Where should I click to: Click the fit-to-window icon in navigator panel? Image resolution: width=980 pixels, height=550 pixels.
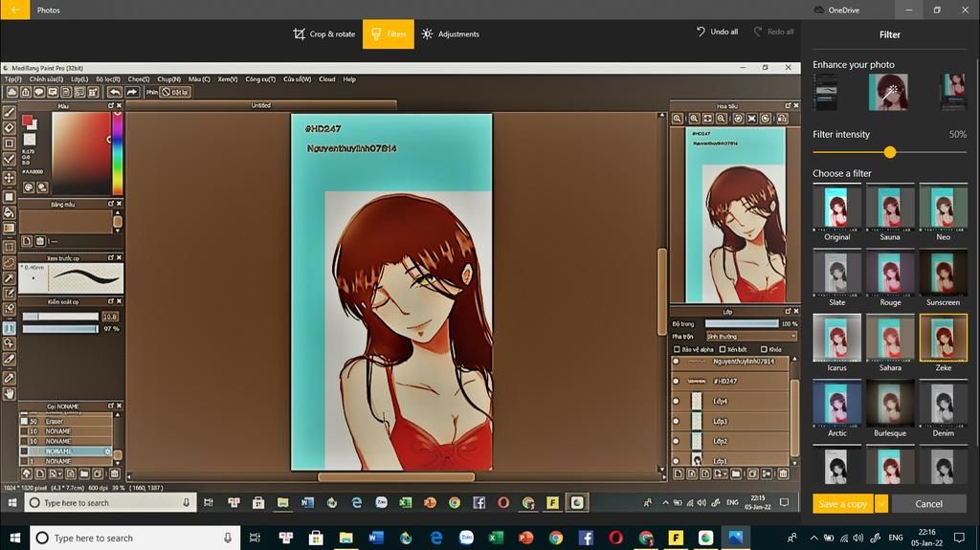pyautogui.click(x=707, y=118)
